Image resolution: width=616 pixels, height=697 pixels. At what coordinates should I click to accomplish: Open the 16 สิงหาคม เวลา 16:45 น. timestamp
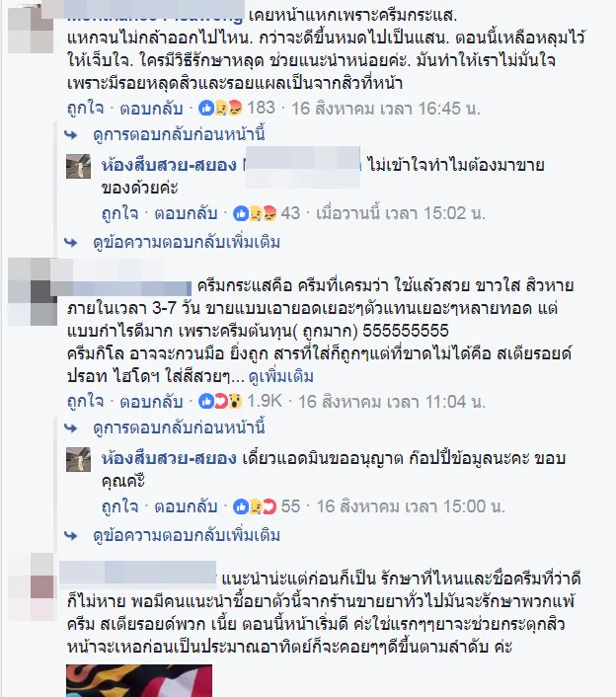(386, 109)
